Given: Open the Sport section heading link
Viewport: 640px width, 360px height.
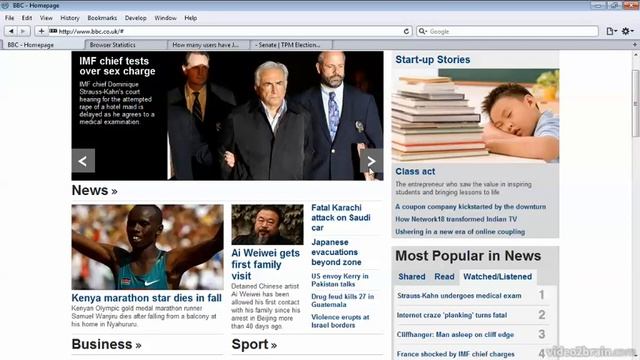Looking at the screenshot, I should pos(254,344).
